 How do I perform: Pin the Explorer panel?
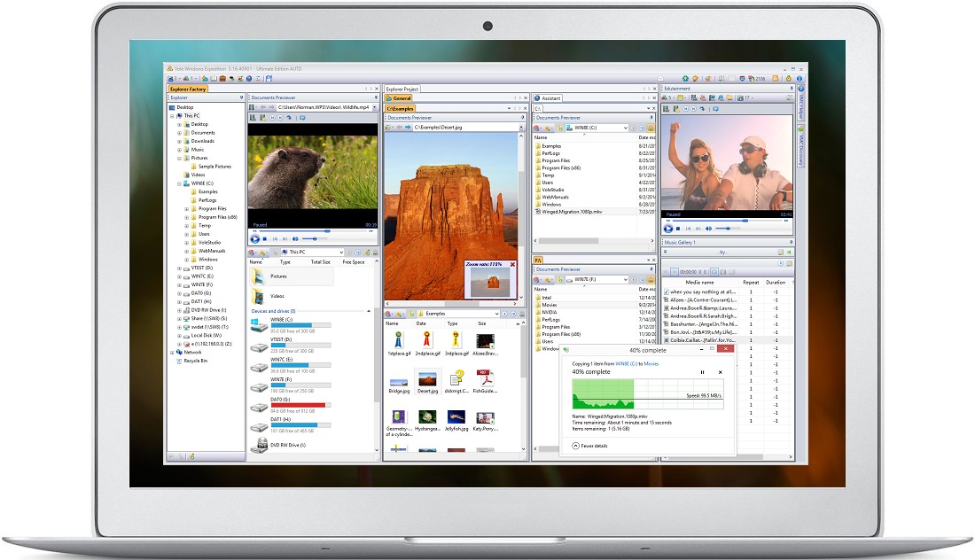tap(241, 97)
